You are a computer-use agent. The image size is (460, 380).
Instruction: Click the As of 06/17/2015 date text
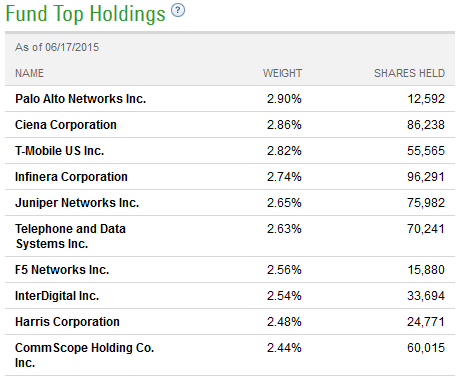[x=57, y=47]
